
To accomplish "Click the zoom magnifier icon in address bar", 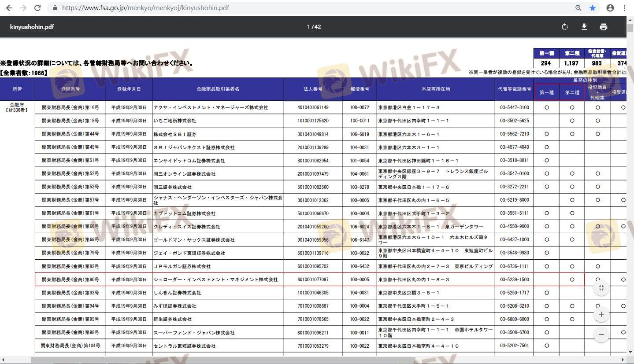I will (578, 8).
